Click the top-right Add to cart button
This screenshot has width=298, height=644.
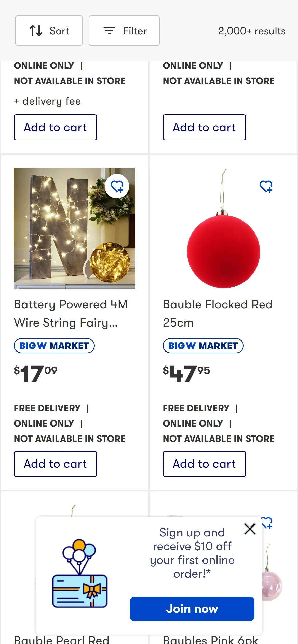pyautogui.click(x=204, y=127)
